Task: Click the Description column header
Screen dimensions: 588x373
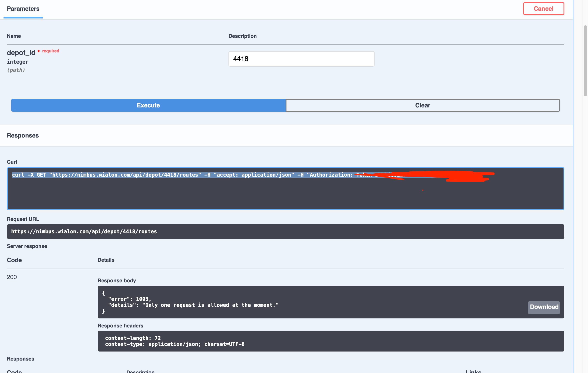Action: click(242, 36)
